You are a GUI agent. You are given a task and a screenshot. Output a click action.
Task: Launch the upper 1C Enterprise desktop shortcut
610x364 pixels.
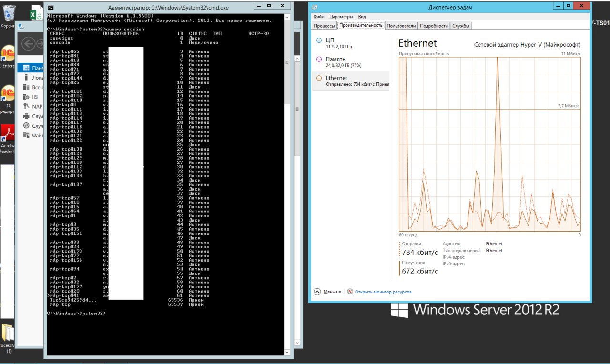pos(8,57)
